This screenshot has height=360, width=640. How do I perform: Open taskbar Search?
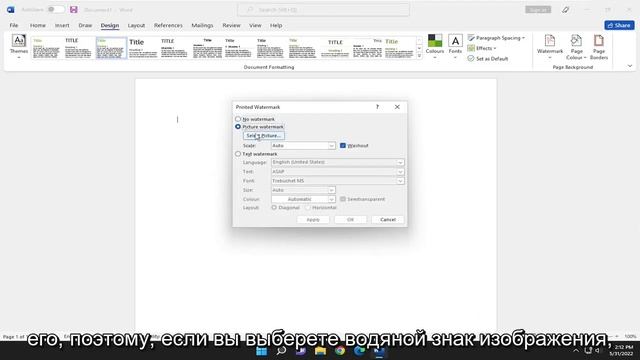tap(281, 351)
